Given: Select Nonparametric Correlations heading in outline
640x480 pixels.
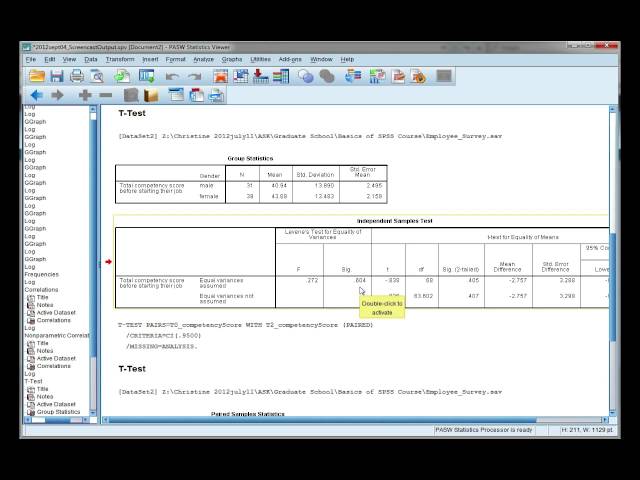Looking at the screenshot, I should 57,336.
